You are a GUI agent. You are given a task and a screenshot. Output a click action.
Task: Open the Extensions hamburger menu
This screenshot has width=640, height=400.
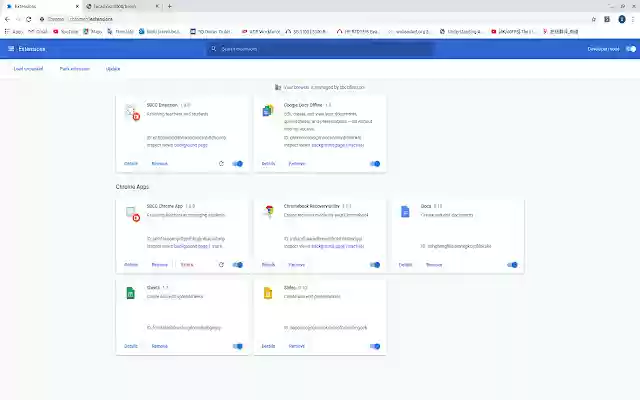(11, 49)
